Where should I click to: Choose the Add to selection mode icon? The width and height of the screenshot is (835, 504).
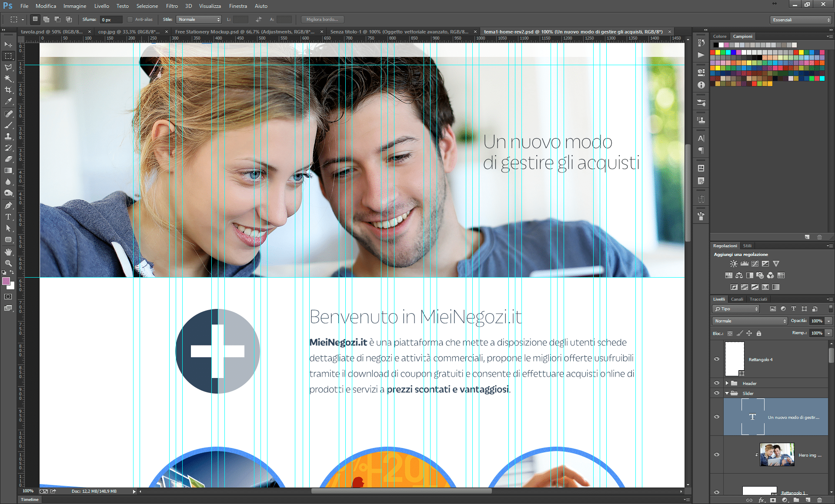pyautogui.click(x=46, y=19)
